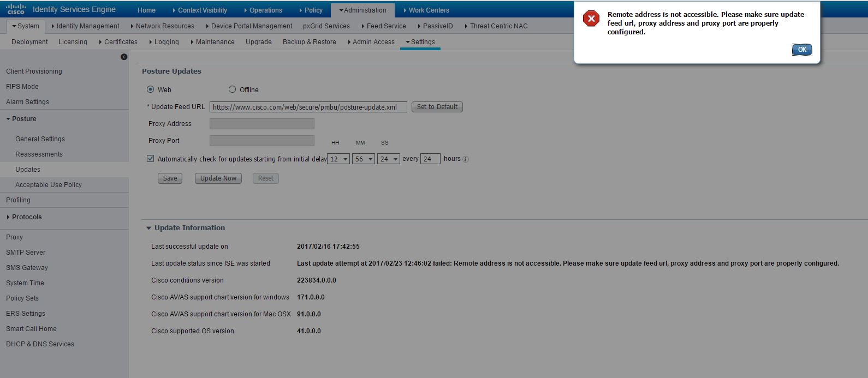868x378 pixels.
Task: Switch to the Deployment tab
Action: tap(29, 42)
